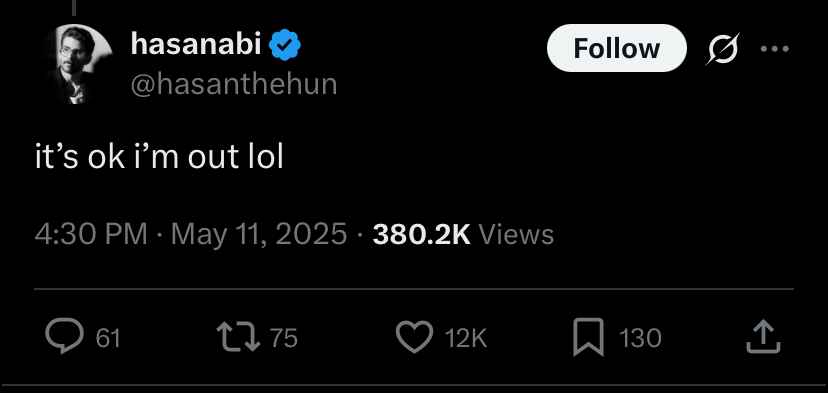Click the repost count 75
The width and height of the screenshot is (828, 393).
pos(284,338)
